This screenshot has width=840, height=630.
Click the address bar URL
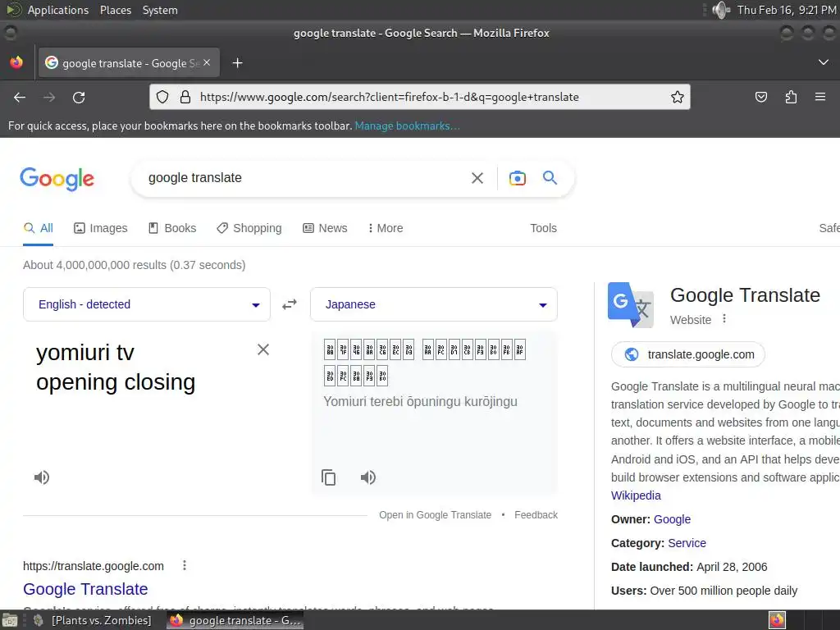[390, 97]
